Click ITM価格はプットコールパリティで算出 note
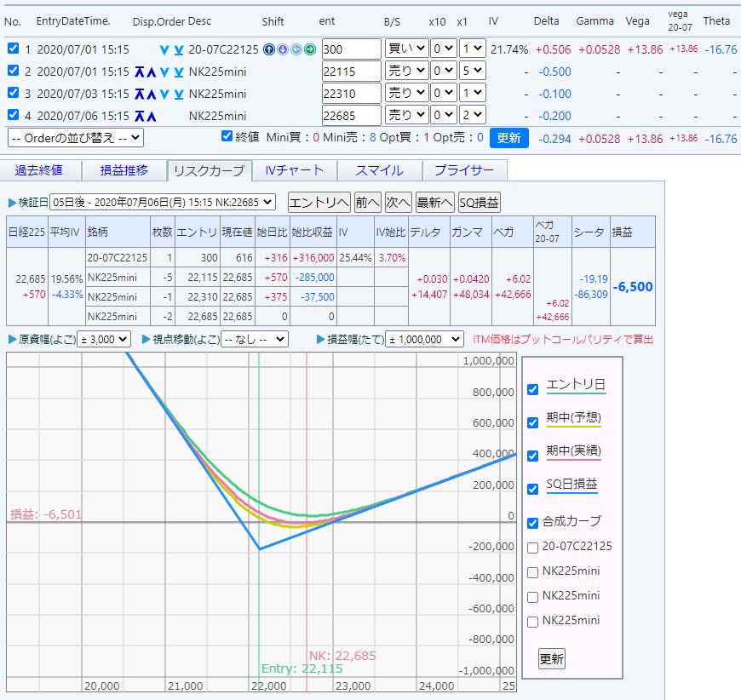This screenshot has width=741, height=700. point(563,340)
